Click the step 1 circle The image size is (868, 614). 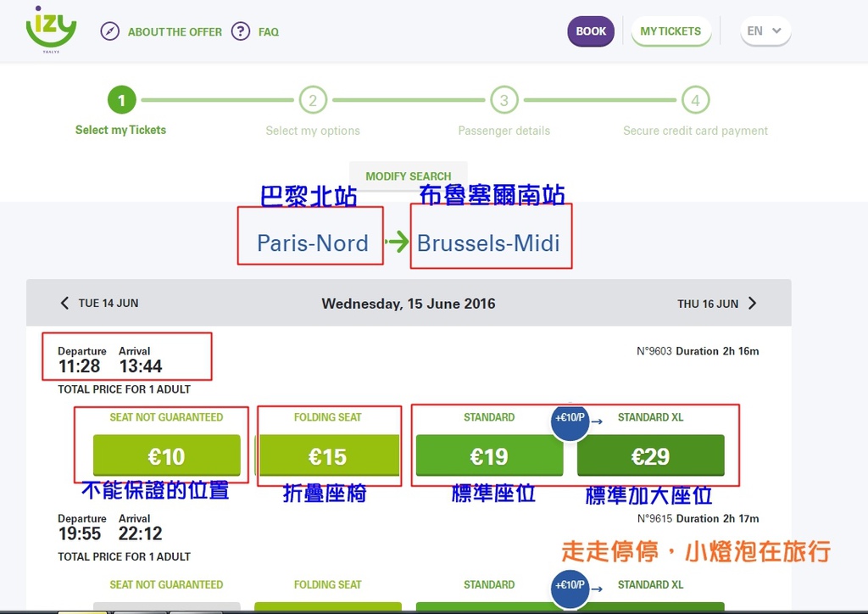122,100
